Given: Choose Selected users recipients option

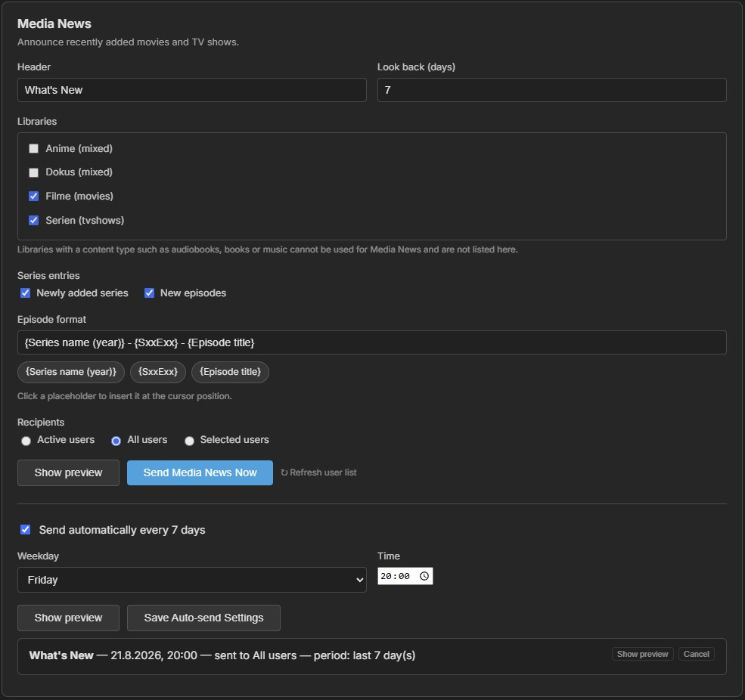Looking at the screenshot, I should (190, 441).
